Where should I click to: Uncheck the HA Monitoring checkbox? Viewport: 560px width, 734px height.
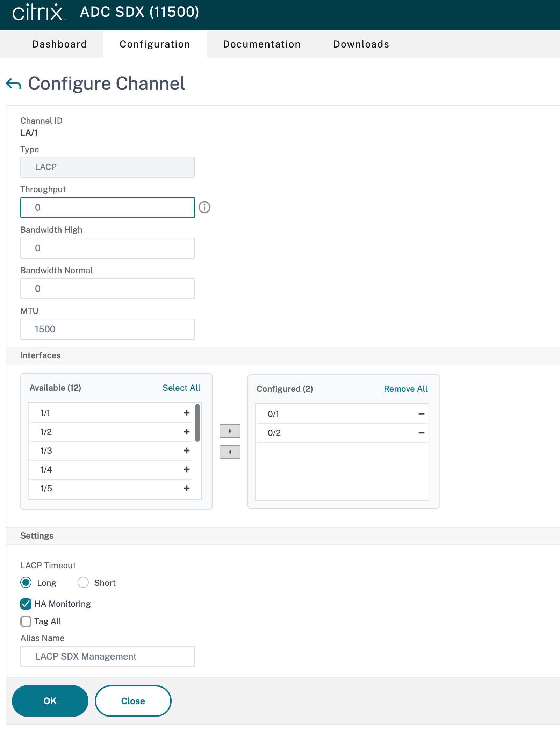tap(26, 604)
